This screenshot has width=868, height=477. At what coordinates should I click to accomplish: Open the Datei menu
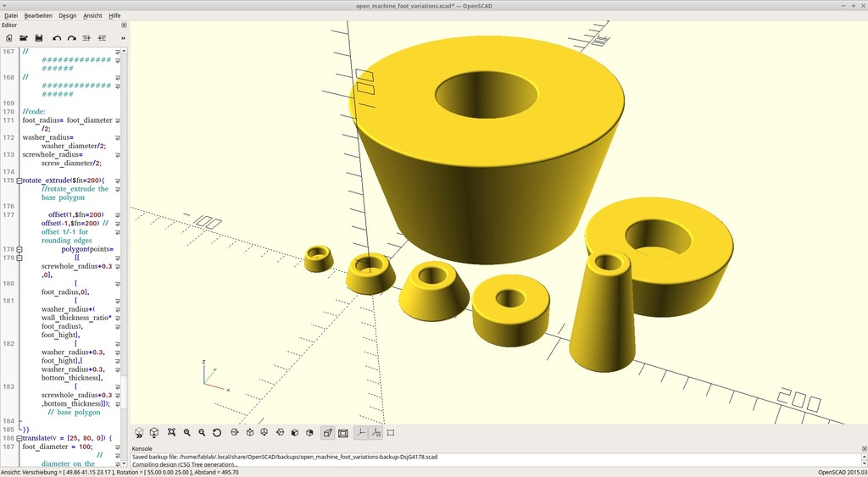pos(11,15)
